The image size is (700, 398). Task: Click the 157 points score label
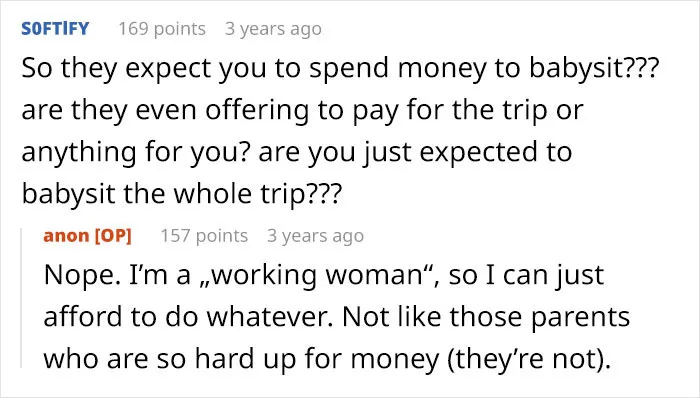(x=204, y=236)
